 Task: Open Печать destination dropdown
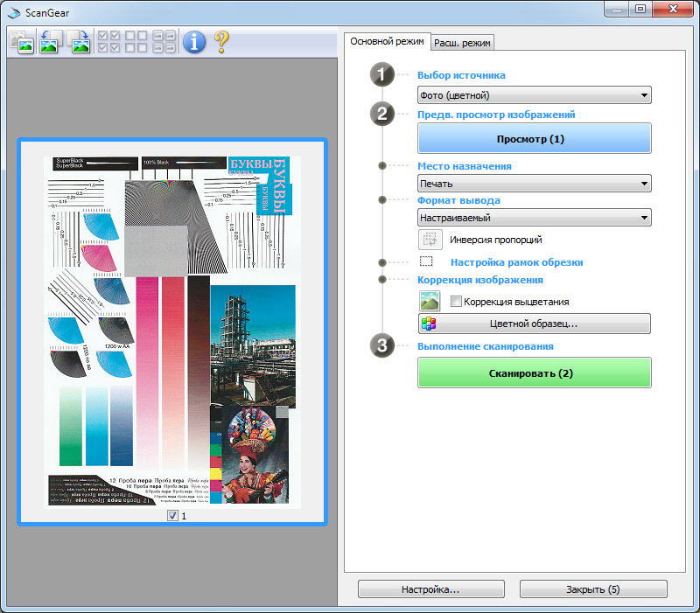point(535,184)
